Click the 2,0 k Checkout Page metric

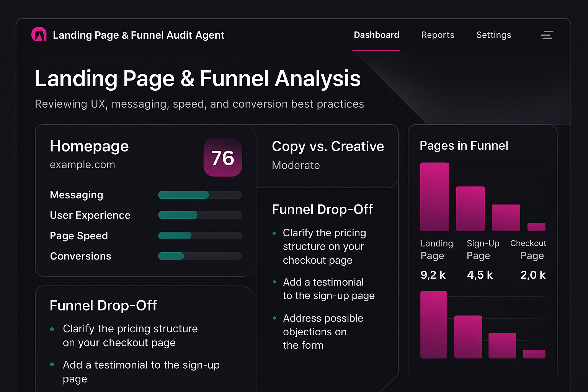tap(533, 274)
